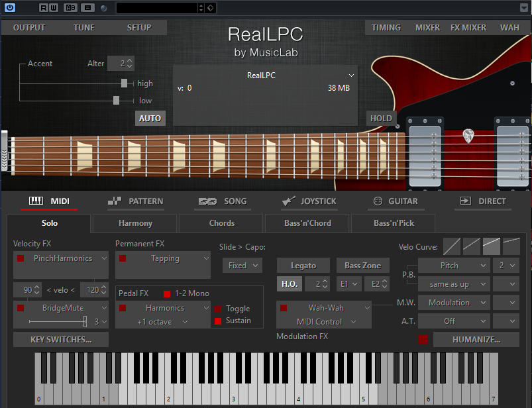The image size is (532, 408).
Task: Click the neck pickup on the guitar
Action: [x=425, y=156]
